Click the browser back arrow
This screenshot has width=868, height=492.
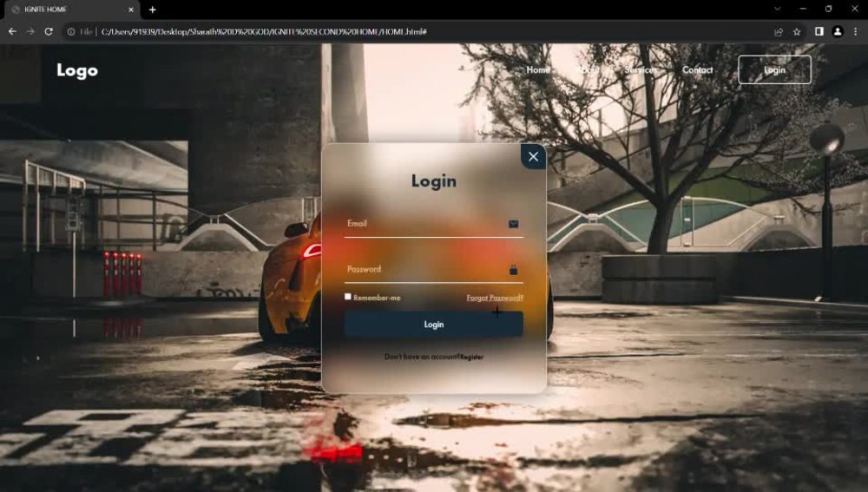[x=12, y=31]
